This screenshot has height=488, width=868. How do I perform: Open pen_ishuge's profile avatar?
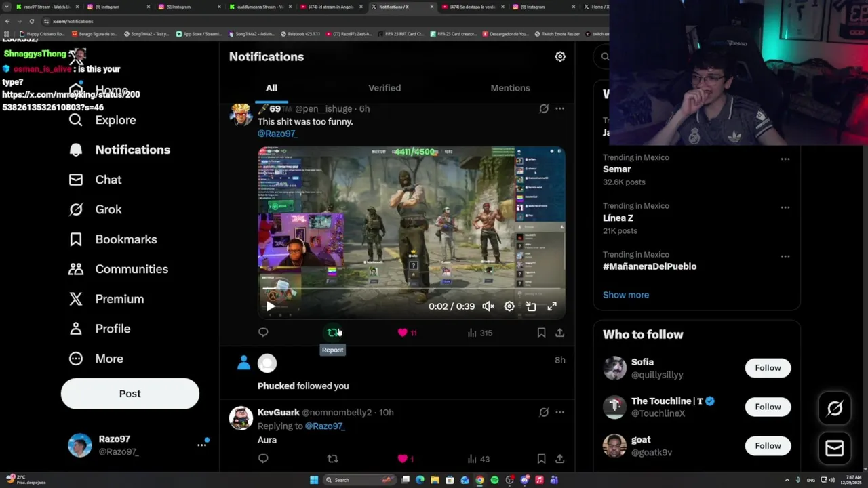click(241, 115)
